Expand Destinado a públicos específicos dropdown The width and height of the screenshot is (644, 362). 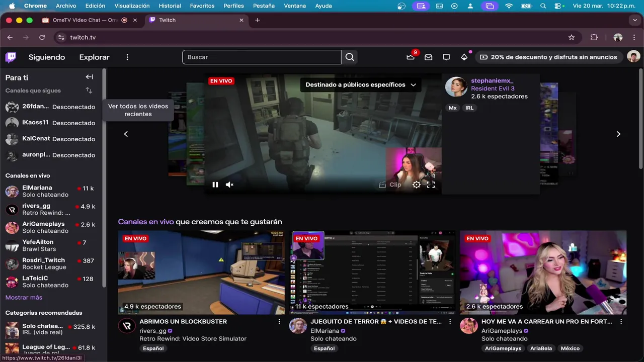point(361,84)
